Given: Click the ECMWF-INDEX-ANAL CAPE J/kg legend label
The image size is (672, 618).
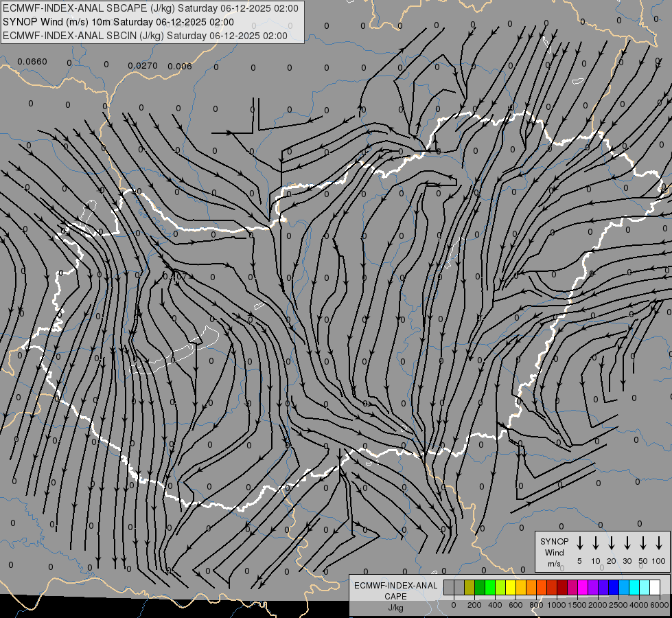Looking at the screenshot, I should click(x=395, y=596).
